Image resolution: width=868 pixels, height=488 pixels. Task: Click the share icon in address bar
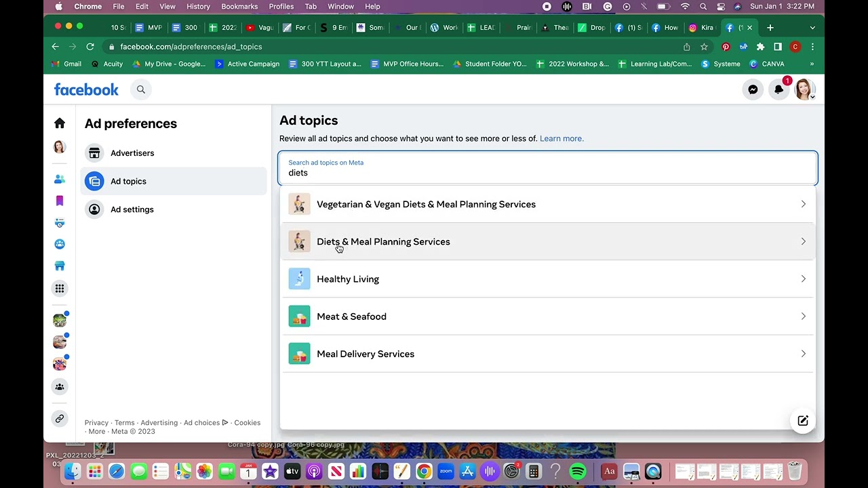[x=686, y=47]
